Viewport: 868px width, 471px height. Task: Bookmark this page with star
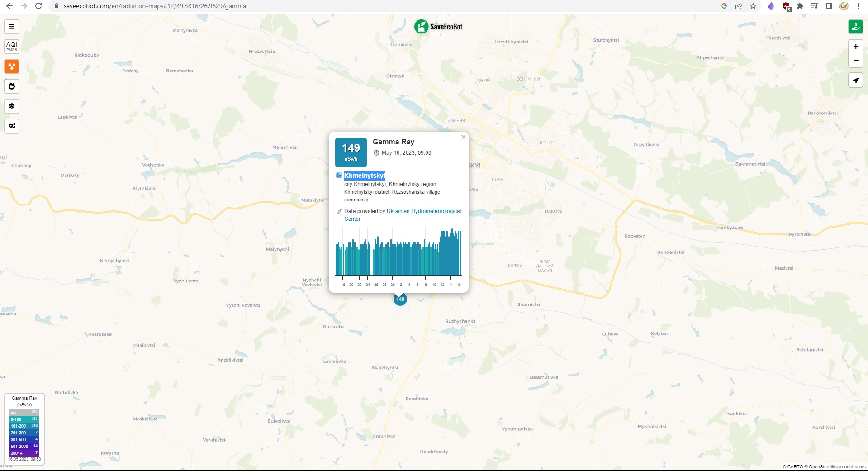pyautogui.click(x=753, y=6)
